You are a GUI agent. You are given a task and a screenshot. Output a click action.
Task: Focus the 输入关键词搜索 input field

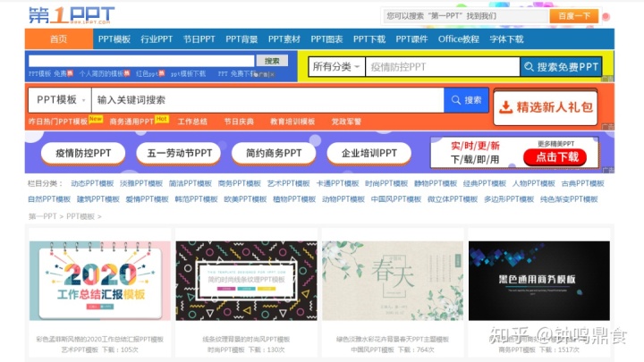pos(267,100)
